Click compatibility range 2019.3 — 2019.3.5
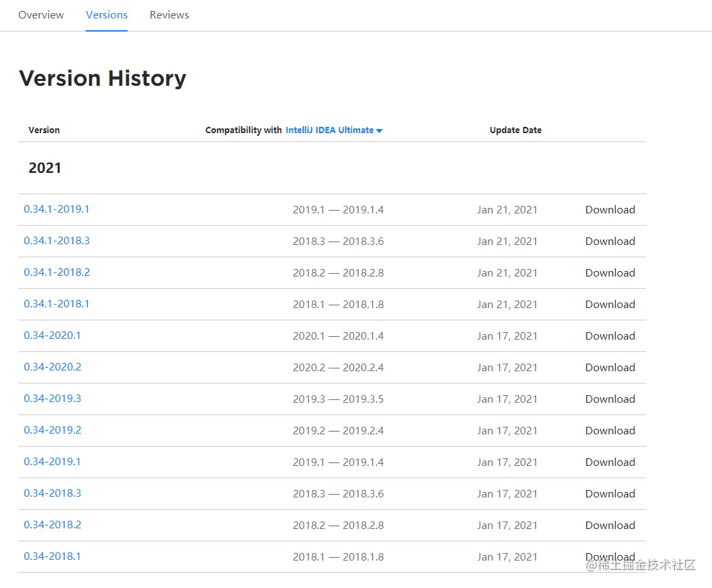 [338, 399]
